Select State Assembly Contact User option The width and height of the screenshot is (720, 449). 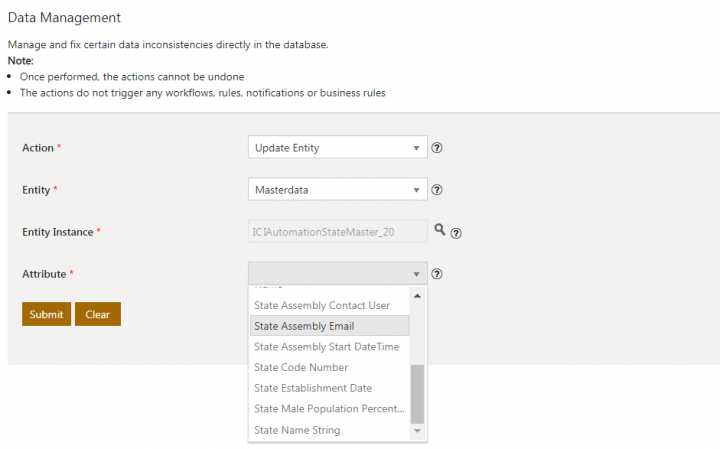click(x=322, y=305)
